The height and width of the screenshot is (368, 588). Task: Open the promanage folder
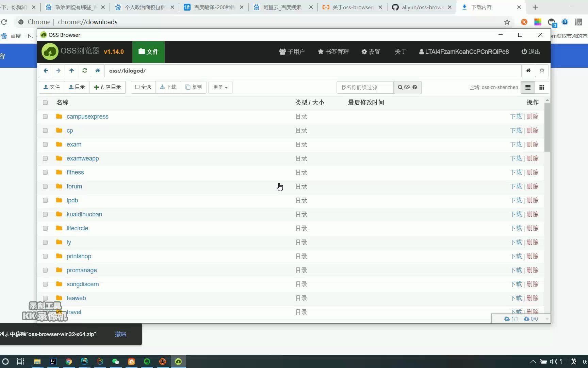coord(82,270)
